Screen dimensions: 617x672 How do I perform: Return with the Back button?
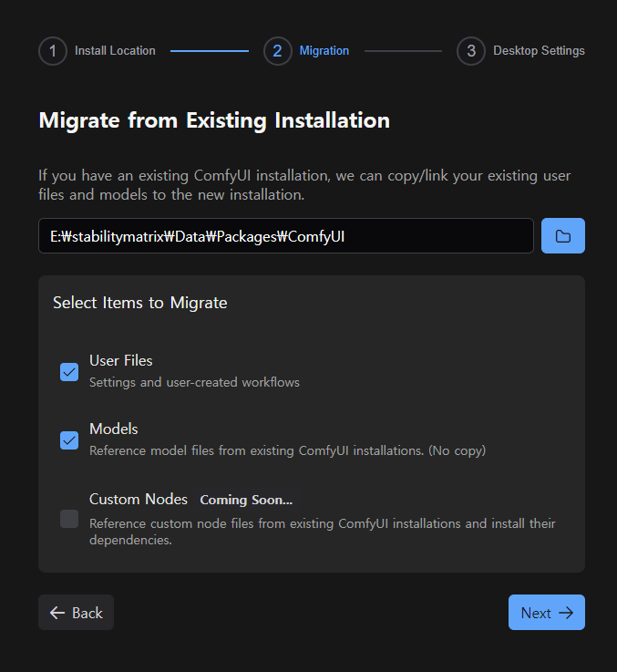click(x=76, y=612)
